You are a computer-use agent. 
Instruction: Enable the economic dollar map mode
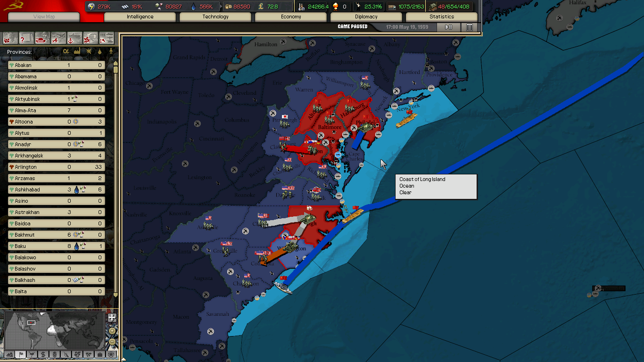[x=43, y=354]
